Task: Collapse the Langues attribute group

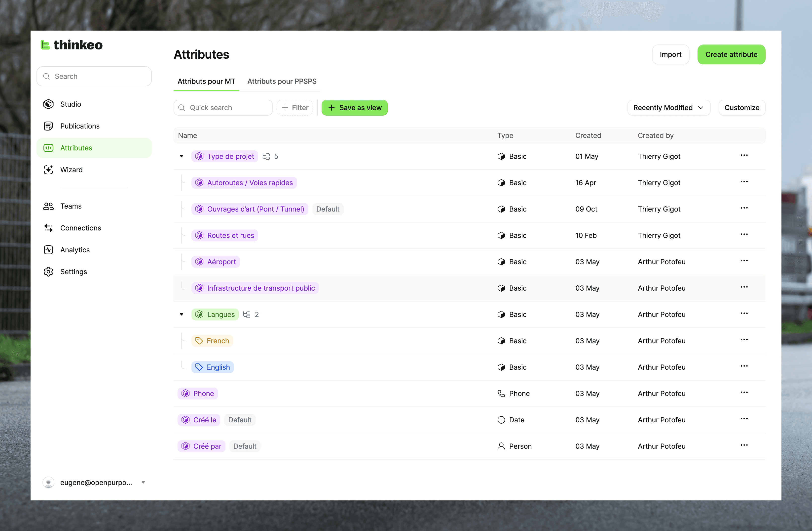Action: (182, 314)
